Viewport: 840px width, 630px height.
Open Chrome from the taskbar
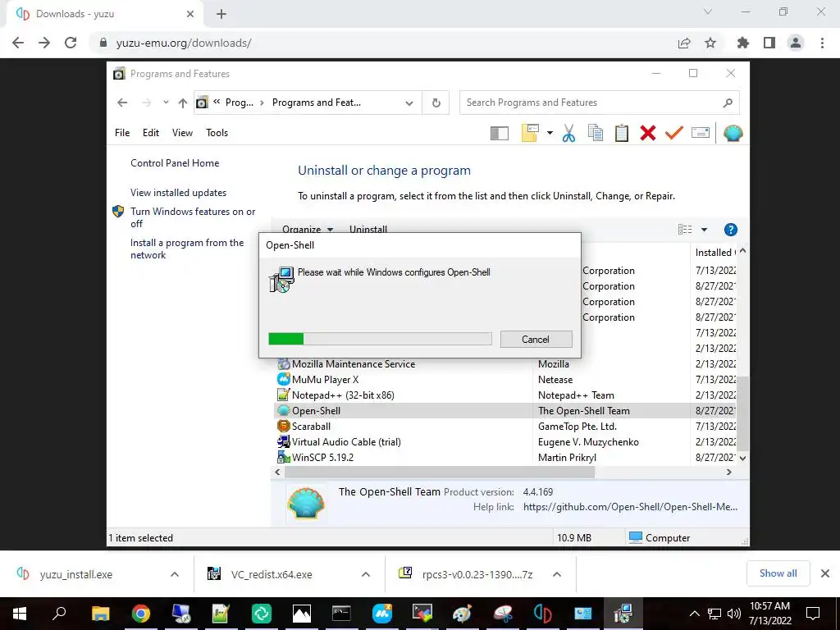coord(141,614)
